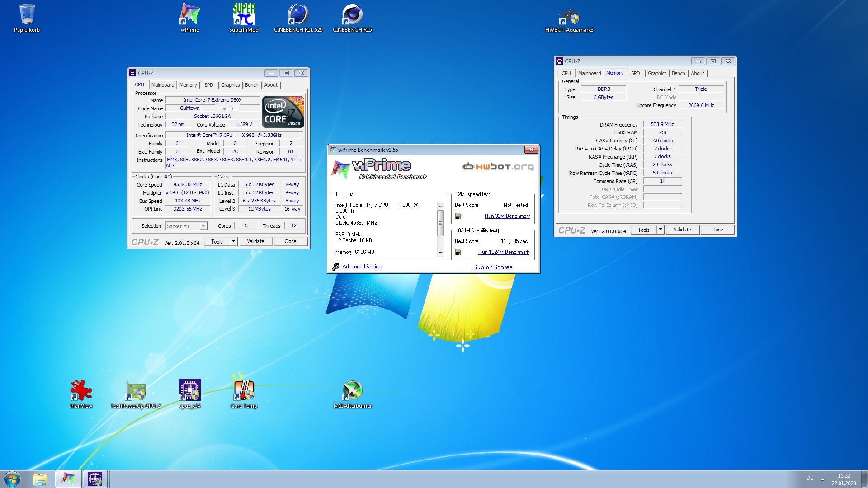
Task: Open the Socket #1 selection dropdown
Action: [186, 226]
